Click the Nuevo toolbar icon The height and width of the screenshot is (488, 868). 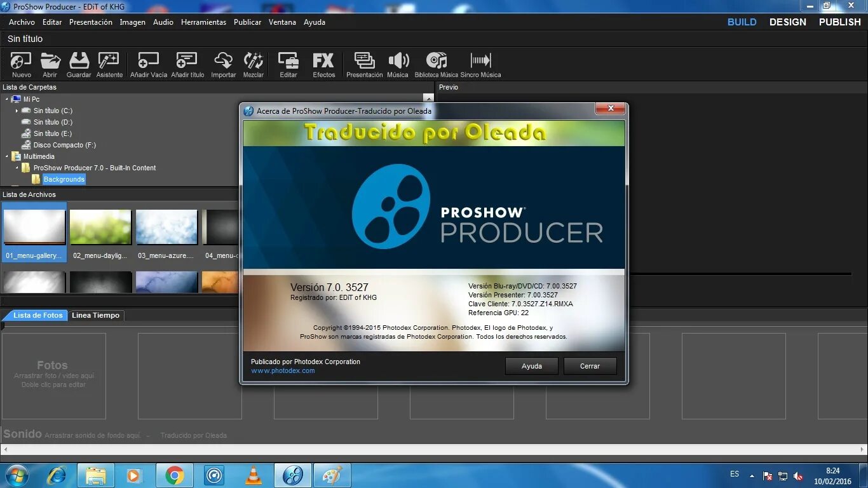[x=21, y=64]
